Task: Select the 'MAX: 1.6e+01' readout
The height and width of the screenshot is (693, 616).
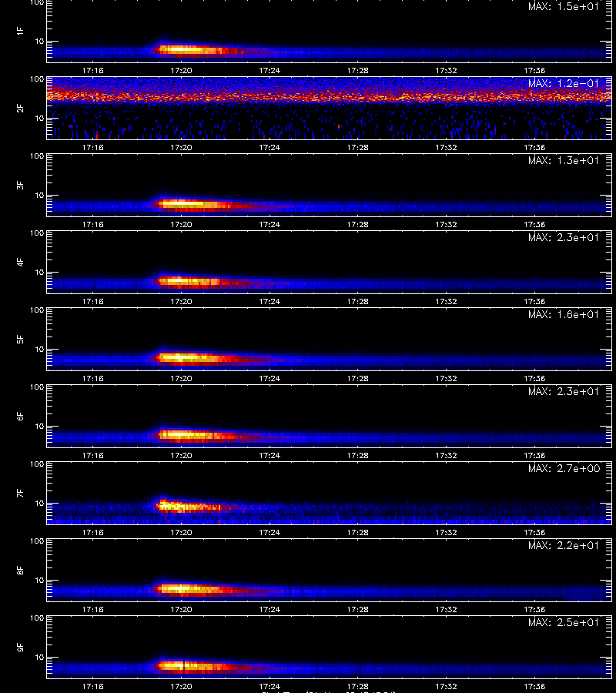Action: point(564,314)
